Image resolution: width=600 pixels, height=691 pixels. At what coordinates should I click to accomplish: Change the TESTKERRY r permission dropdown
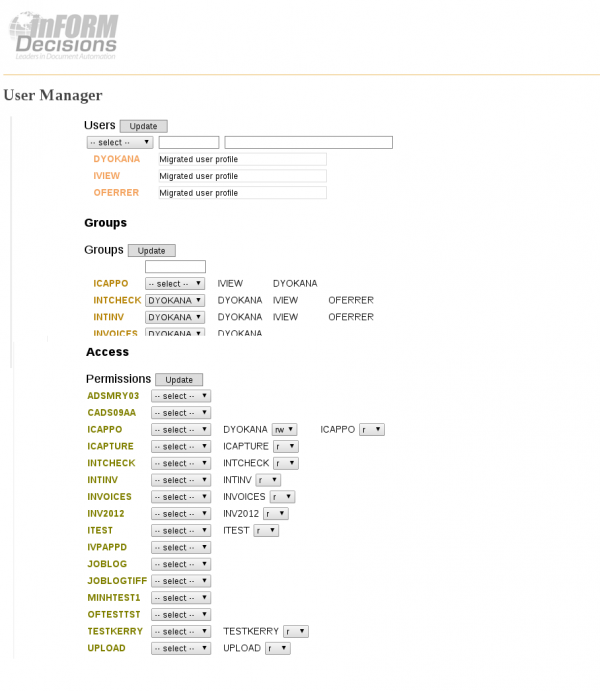point(296,632)
